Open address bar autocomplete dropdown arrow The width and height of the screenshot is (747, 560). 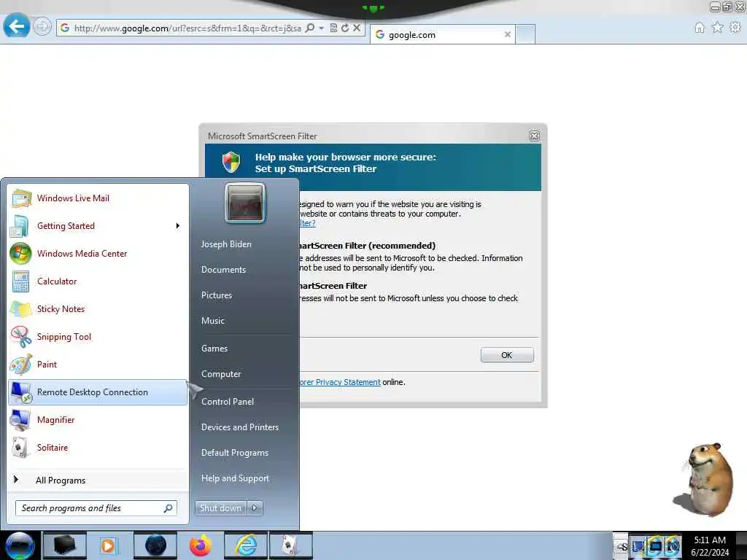pyautogui.click(x=321, y=28)
